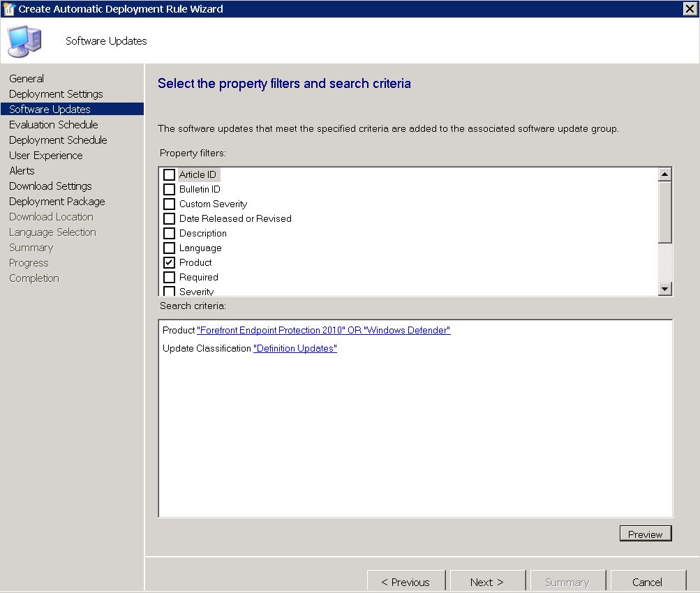Screen dimensions: 700x593
Task: Open the Deployment Settings page
Action: 56,94
